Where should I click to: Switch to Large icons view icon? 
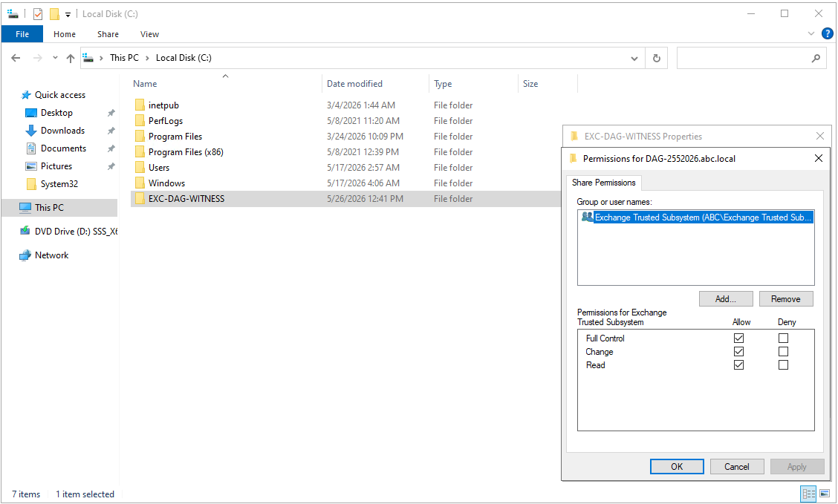(825, 494)
